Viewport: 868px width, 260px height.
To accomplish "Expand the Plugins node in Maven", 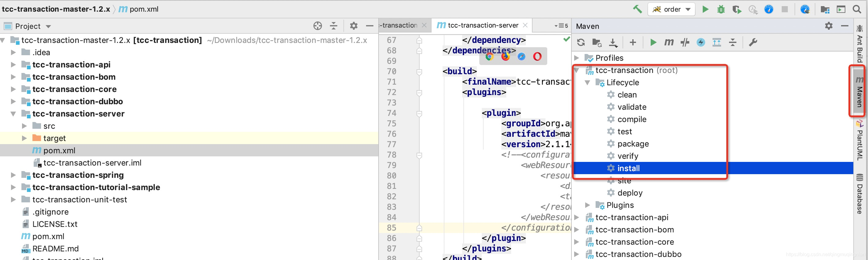I will pyautogui.click(x=587, y=205).
